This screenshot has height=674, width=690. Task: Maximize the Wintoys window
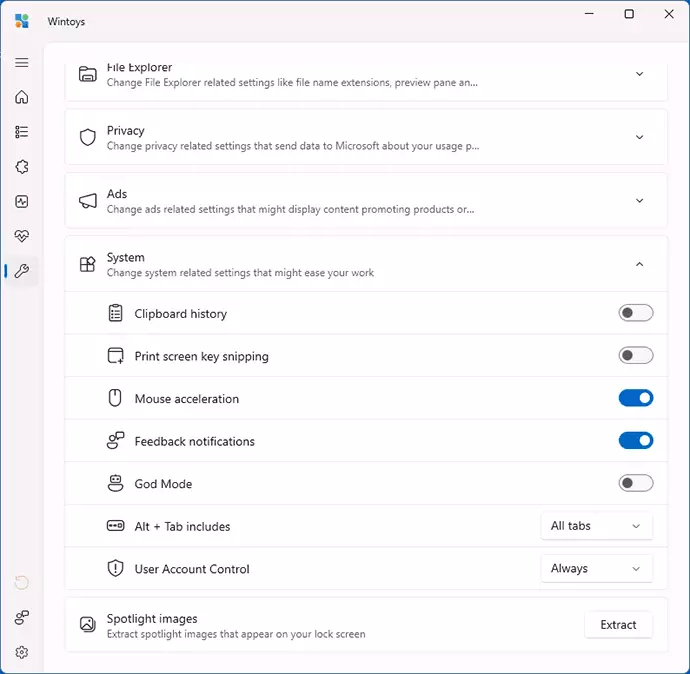[x=629, y=14]
